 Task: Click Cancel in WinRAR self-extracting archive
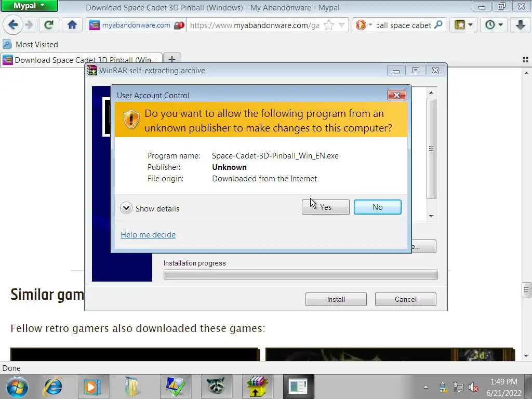point(405,299)
